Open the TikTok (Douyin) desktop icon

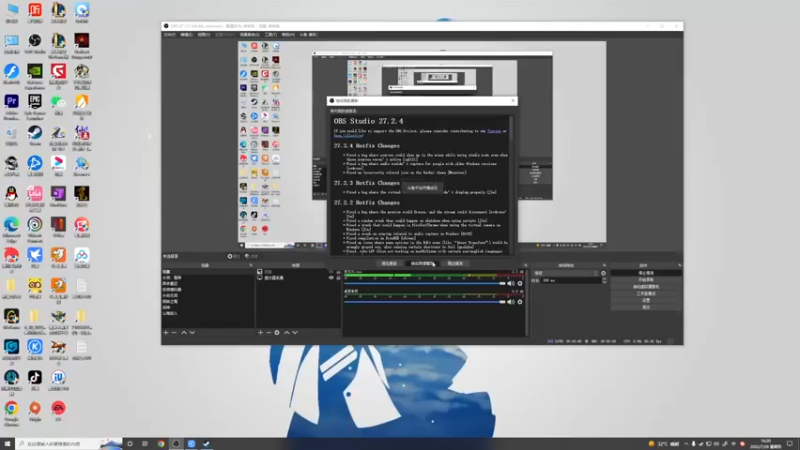tap(35, 381)
